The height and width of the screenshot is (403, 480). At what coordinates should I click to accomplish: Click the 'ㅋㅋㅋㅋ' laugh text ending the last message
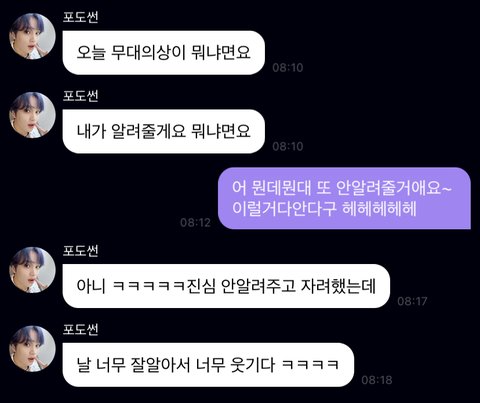click(x=310, y=364)
